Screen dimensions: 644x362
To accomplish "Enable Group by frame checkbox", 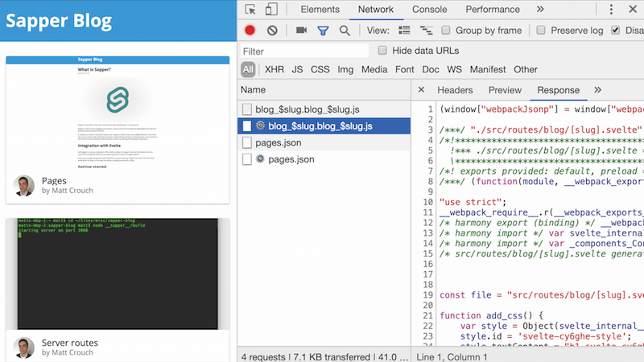I will 445,30.
